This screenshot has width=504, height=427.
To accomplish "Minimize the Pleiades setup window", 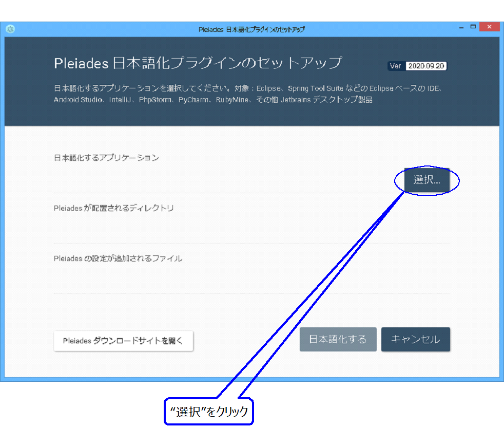I will click(461, 27).
